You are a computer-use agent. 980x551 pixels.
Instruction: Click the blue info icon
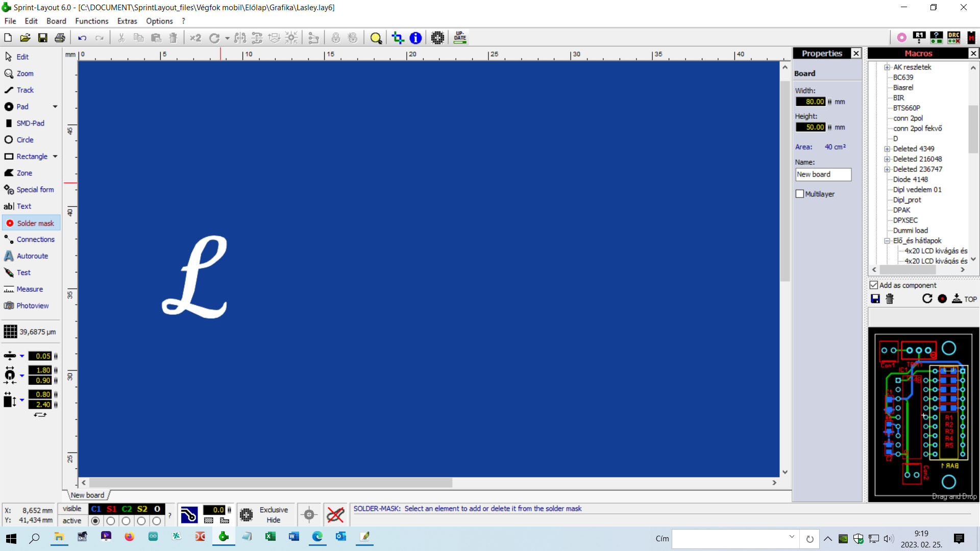(415, 38)
